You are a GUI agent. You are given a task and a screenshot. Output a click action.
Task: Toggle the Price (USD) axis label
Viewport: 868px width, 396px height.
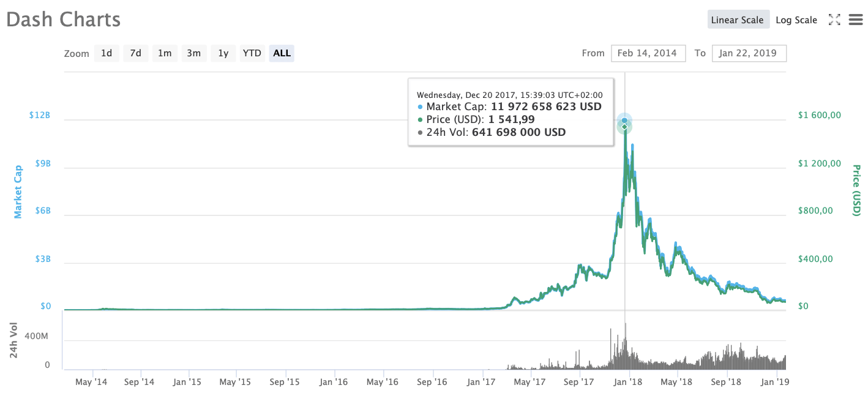click(x=856, y=190)
